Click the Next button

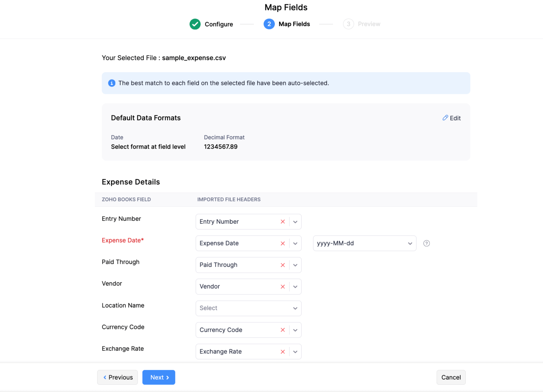[159, 377]
